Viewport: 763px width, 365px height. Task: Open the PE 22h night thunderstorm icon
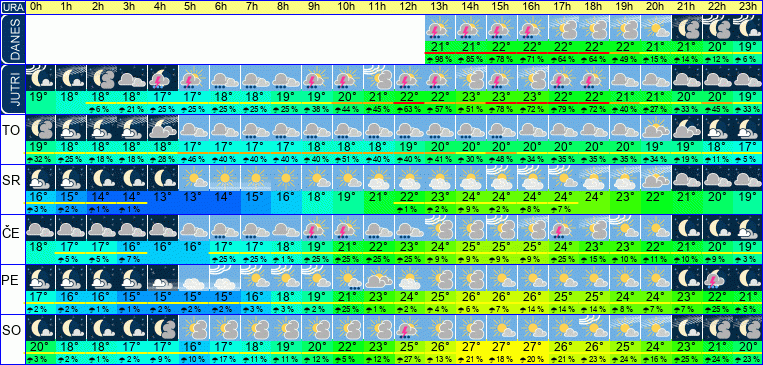pos(717,278)
